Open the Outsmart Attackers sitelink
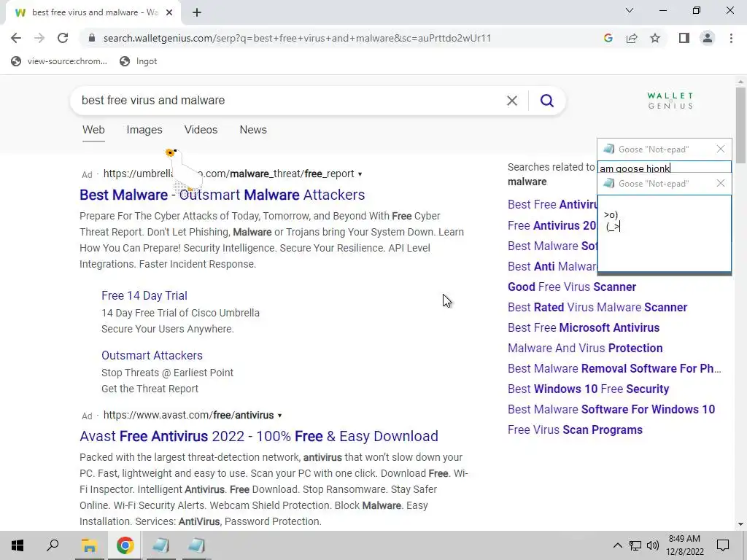 (x=152, y=356)
